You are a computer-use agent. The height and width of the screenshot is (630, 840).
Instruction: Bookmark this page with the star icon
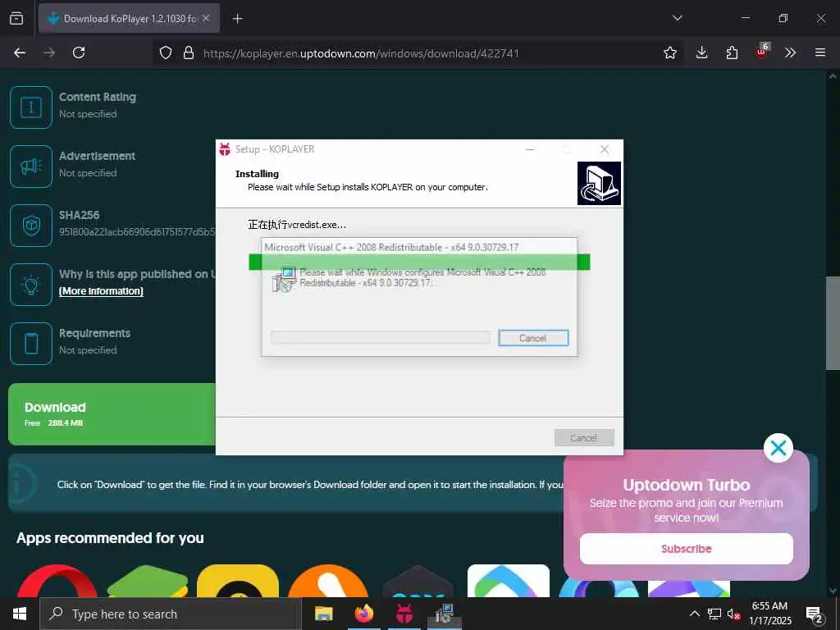[669, 52]
